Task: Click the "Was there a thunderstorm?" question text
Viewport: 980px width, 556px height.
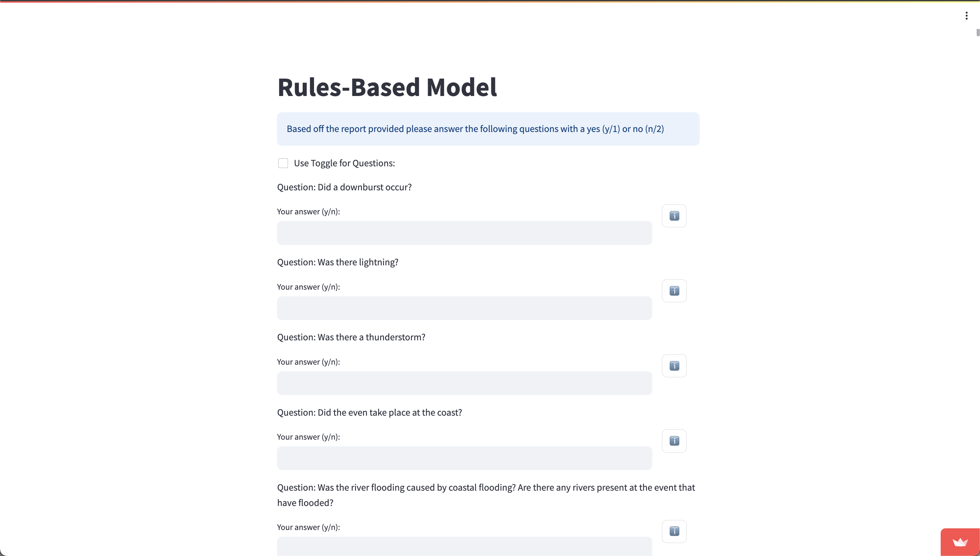Action: click(x=351, y=337)
